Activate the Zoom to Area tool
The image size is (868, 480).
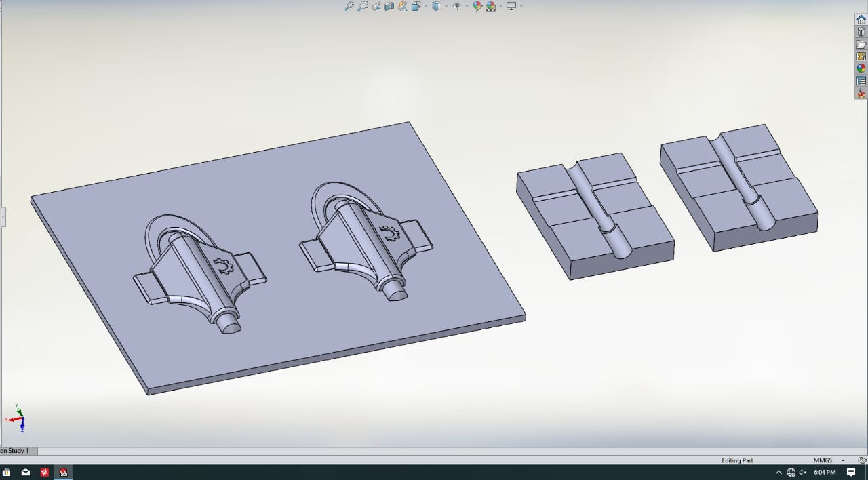(x=363, y=6)
